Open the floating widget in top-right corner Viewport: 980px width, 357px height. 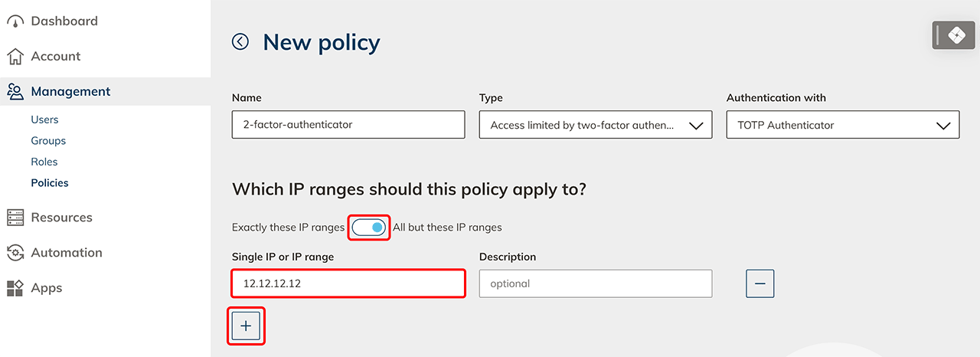[953, 35]
